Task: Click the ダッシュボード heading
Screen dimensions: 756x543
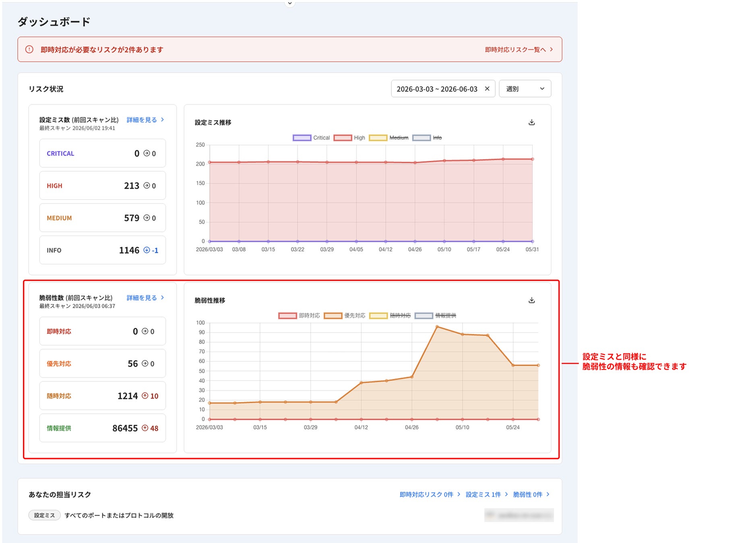Action: point(54,22)
